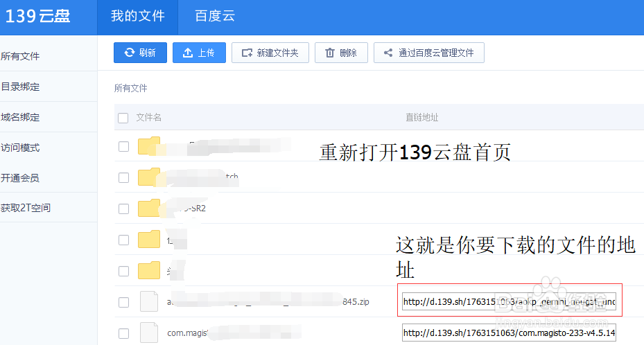Click the com.magisto direct link field
The image size is (644, 345).
509,333
